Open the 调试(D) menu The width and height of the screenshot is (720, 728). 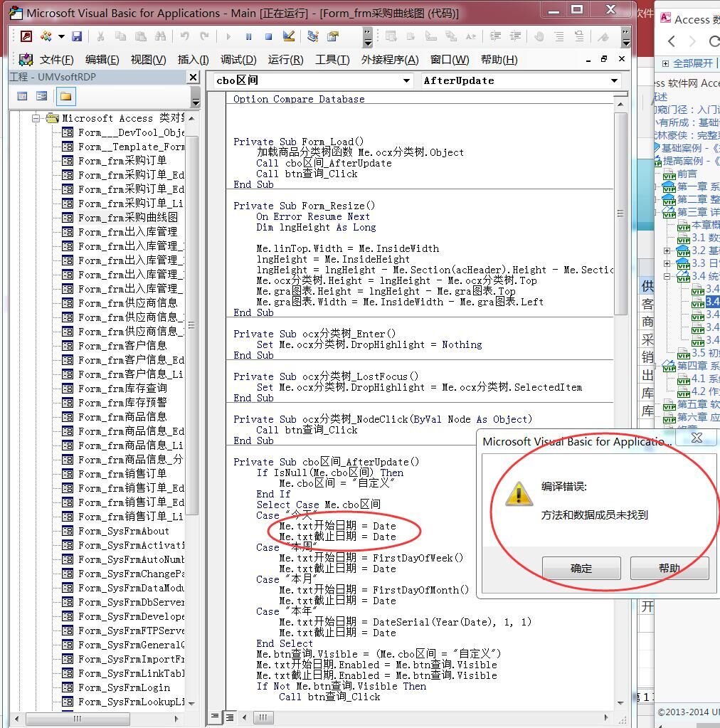coord(238,60)
